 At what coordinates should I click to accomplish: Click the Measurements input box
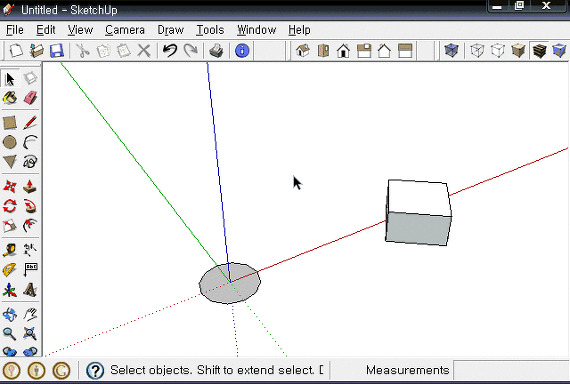pos(511,371)
